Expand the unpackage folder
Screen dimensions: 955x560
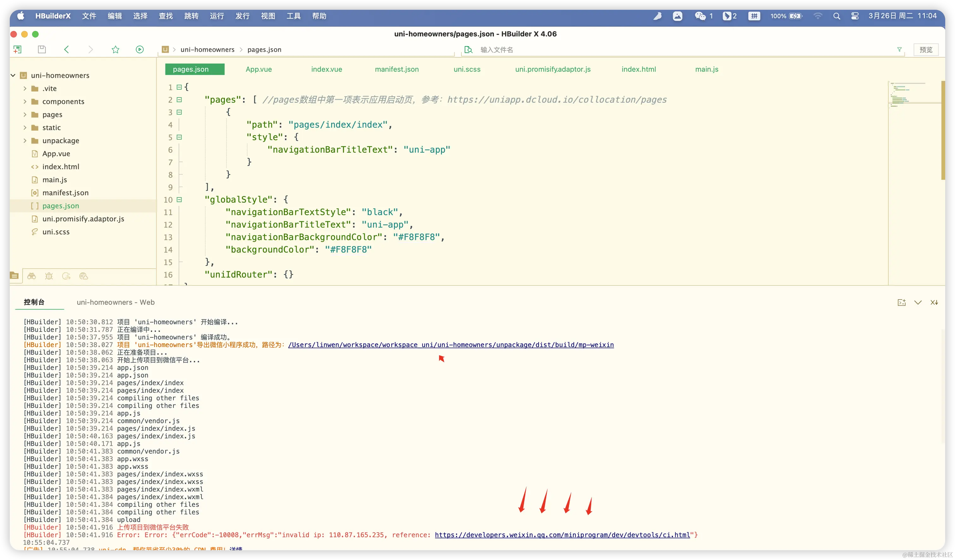tap(25, 140)
